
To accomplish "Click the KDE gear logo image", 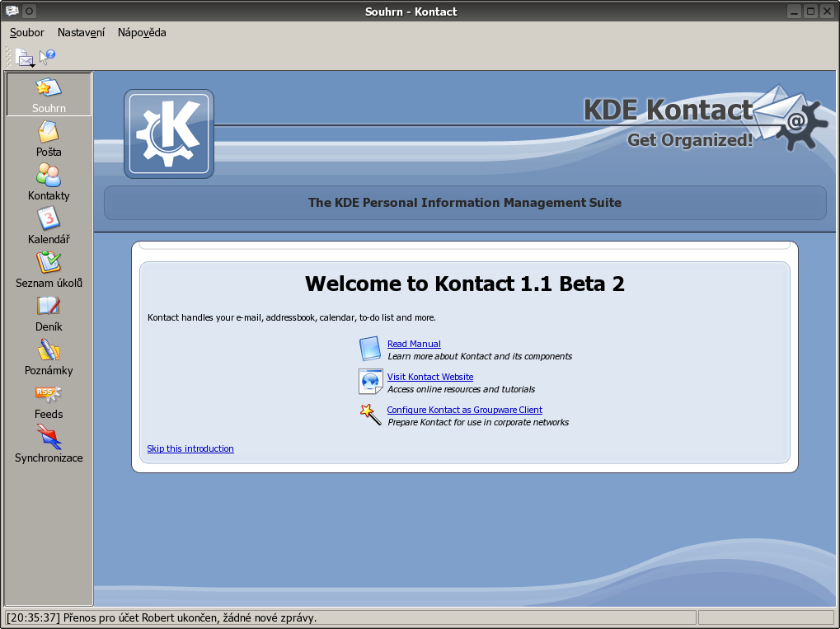I will tap(169, 134).
